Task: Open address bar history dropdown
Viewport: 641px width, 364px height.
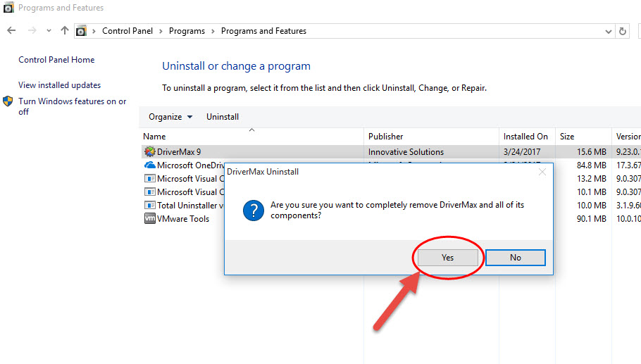Action: 609,32
